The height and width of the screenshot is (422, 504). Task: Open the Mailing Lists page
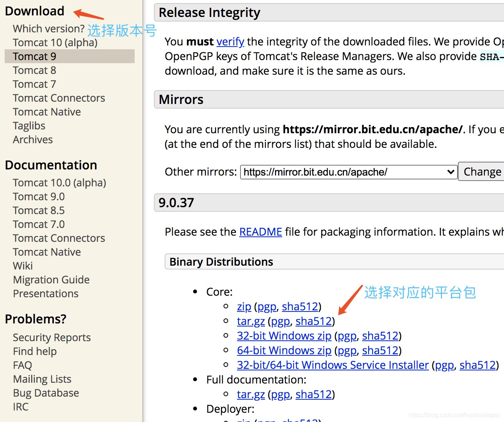click(42, 379)
